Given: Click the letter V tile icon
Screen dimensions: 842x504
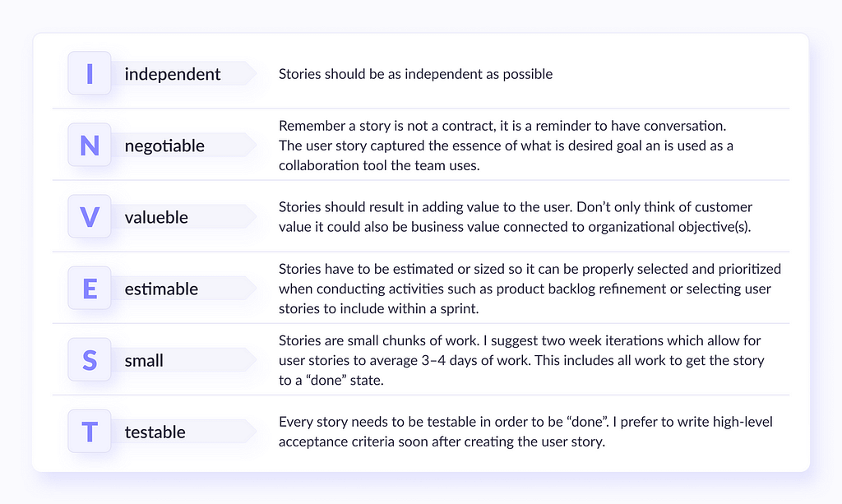Looking at the screenshot, I should coord(90,217).
